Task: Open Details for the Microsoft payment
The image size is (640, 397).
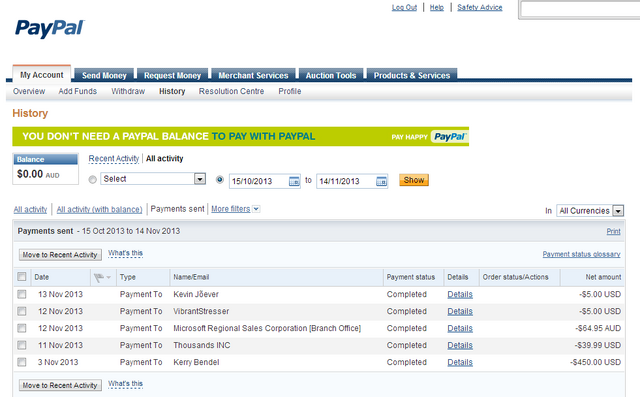Action: [x=460, y=328]
